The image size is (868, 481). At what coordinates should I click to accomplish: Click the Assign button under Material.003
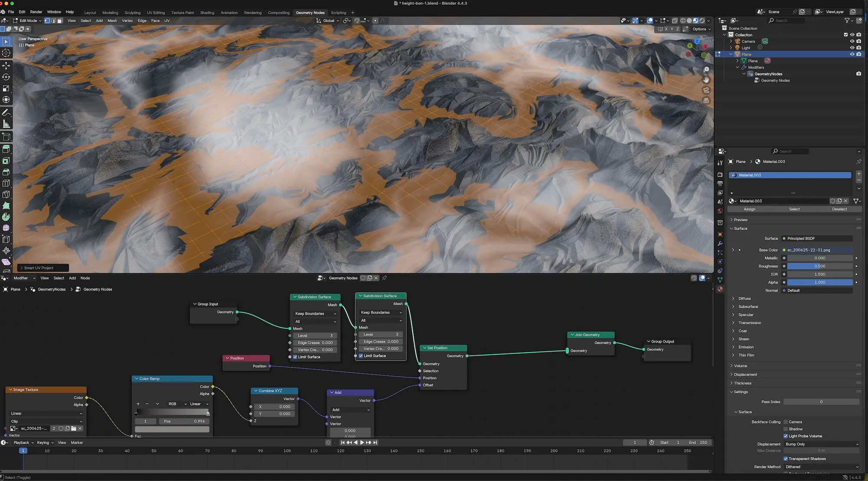[x=750, y=209]
